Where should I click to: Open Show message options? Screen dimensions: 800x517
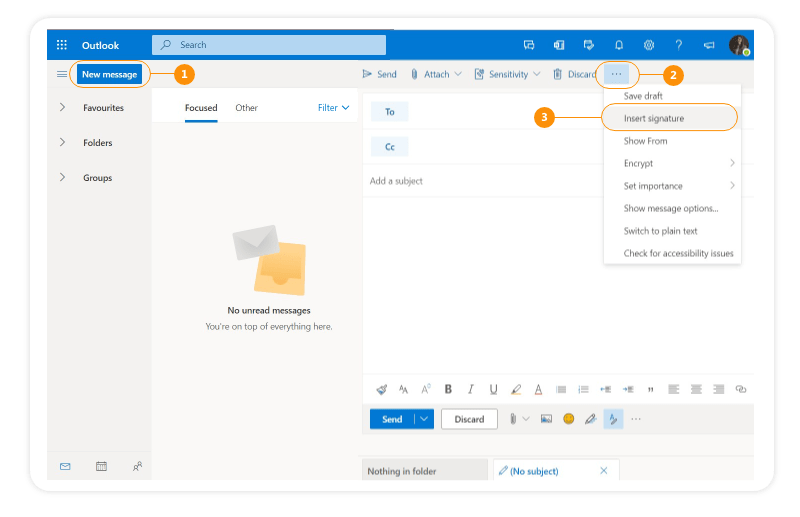tap(672, 208)
